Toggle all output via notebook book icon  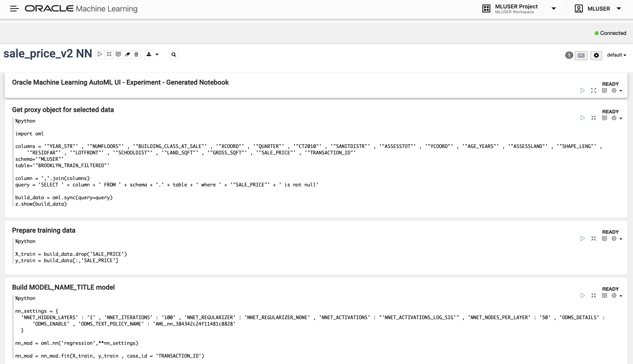[x=118, y=54]
